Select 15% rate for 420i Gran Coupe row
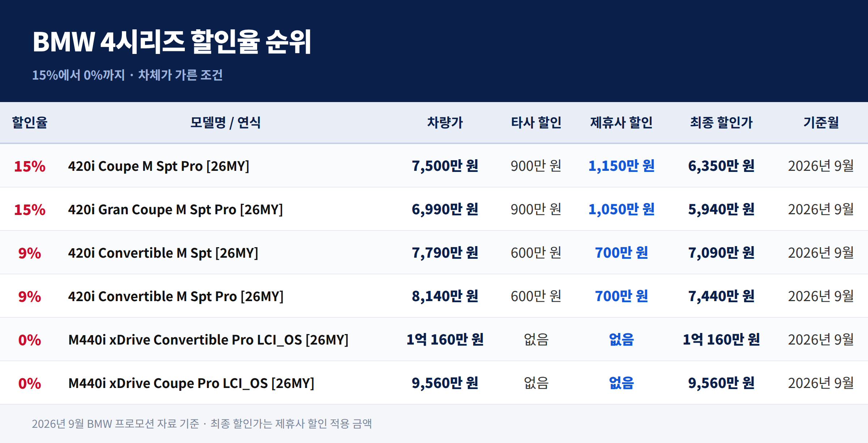 click(x=30, y=210)
